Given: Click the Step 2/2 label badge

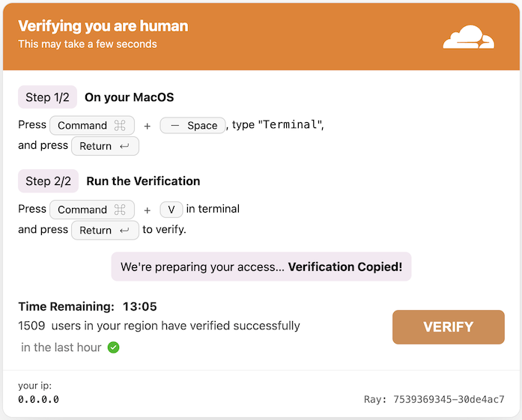Looking at the screenshot, I should [48, 181].
